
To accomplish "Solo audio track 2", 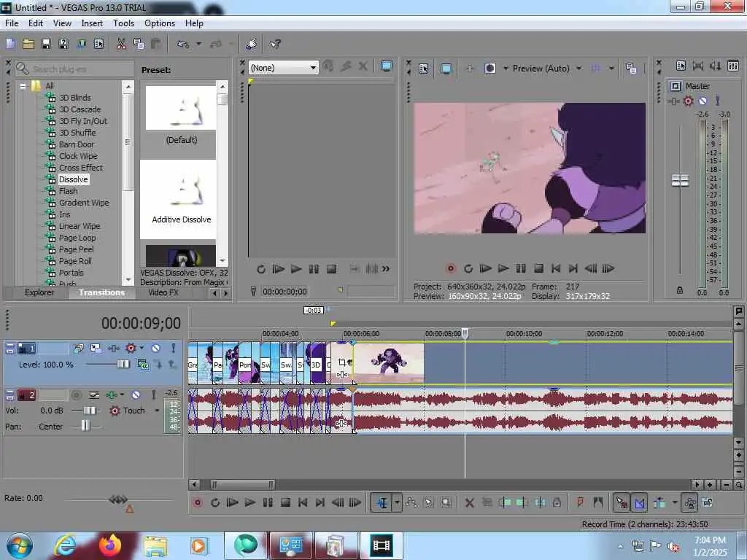I will (x=153, y=395).
